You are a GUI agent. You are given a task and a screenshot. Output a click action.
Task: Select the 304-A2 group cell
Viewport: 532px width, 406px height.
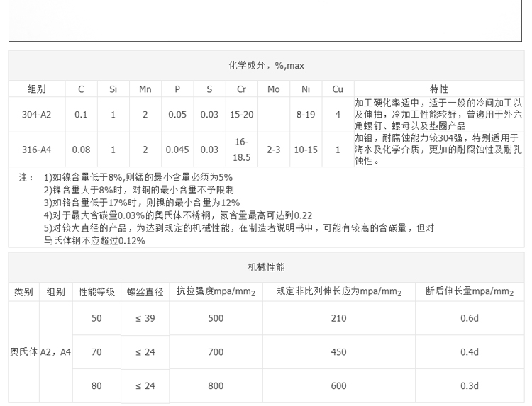[36, 114]
